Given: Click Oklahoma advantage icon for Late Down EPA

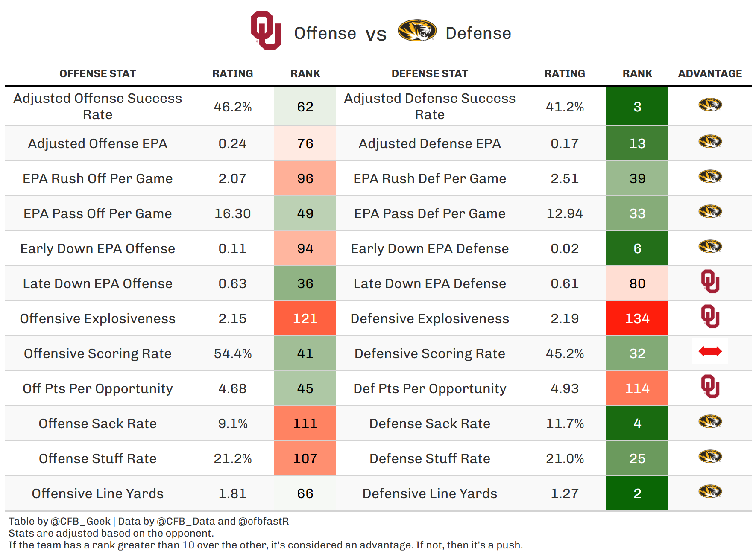Looking at the screenshot, I should (710, 282).
